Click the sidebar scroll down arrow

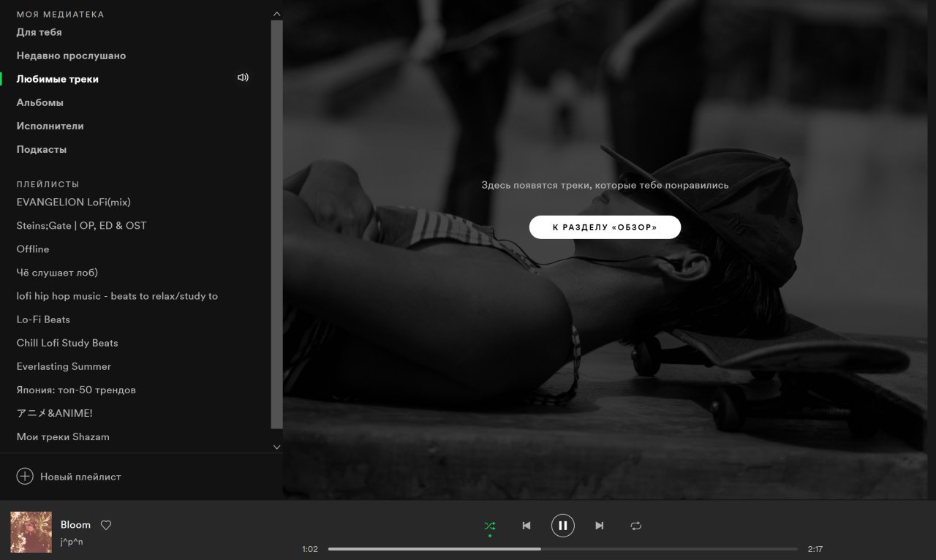(x=276, y=447)
